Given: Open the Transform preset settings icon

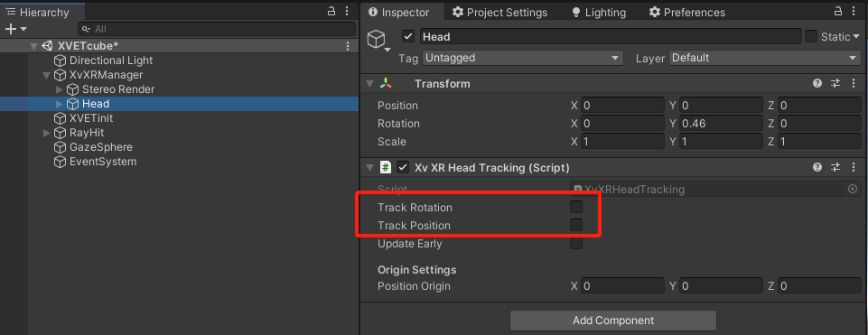Looking at the screenshot, I should tap(835, 84).
